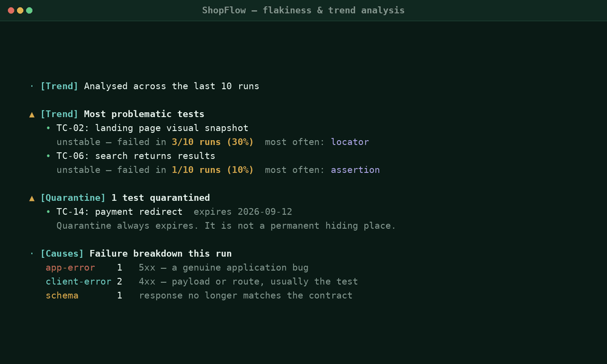The image size is (607, 364).
Task: Click the green maximize window button
Action: pos(29,10)
